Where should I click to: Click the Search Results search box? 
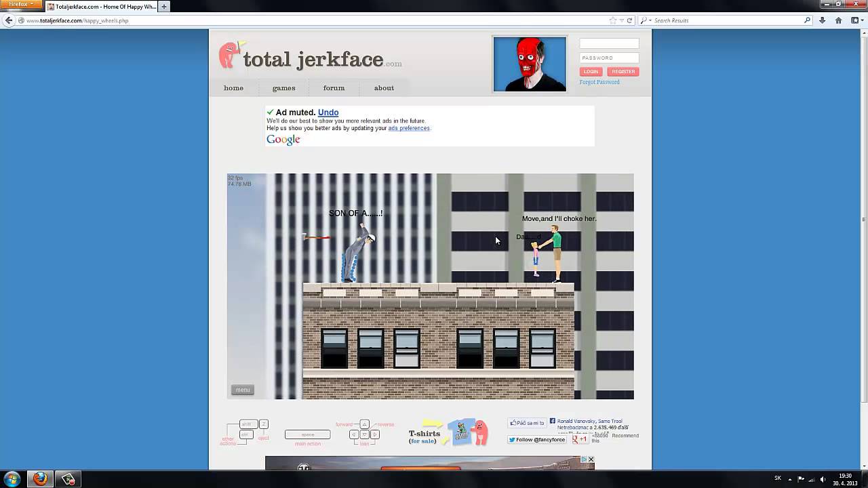726,20
